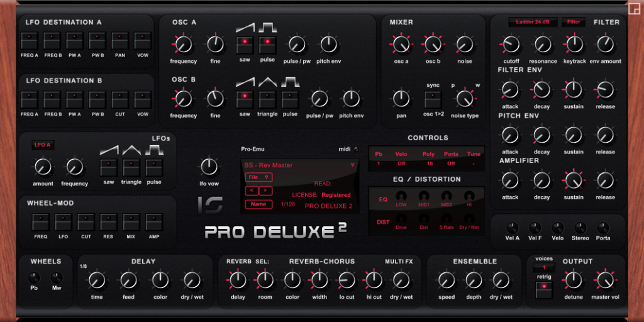
Task: Click the Registered license text
Action: 336,195
